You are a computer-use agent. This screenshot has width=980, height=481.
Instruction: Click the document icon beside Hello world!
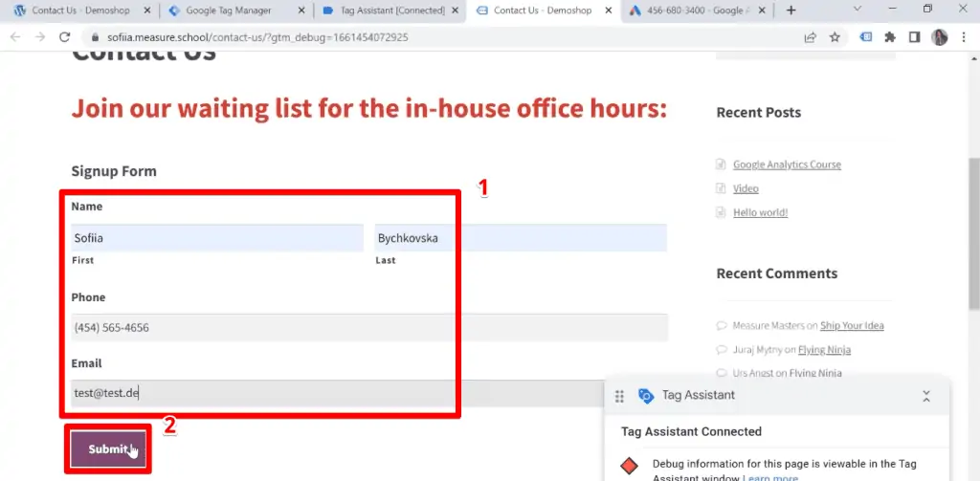coord(720,212)
